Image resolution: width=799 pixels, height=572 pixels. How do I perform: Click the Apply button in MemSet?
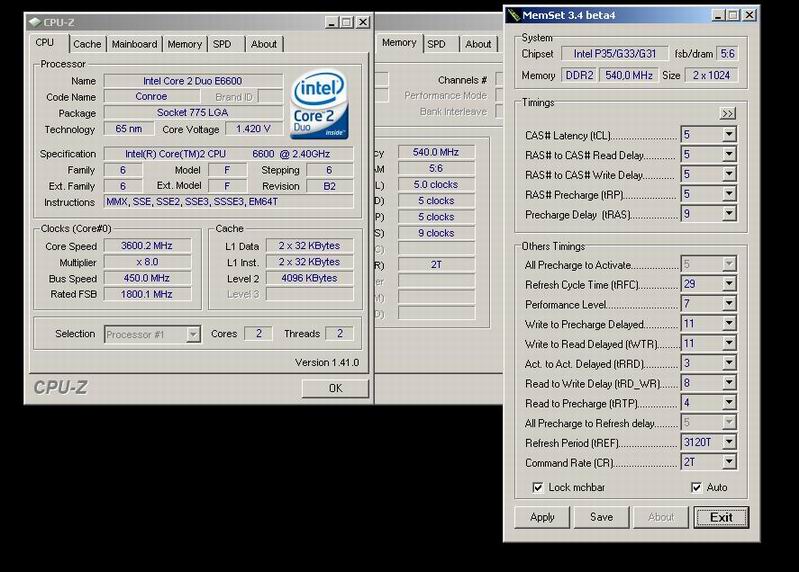(x=542, y=517)
